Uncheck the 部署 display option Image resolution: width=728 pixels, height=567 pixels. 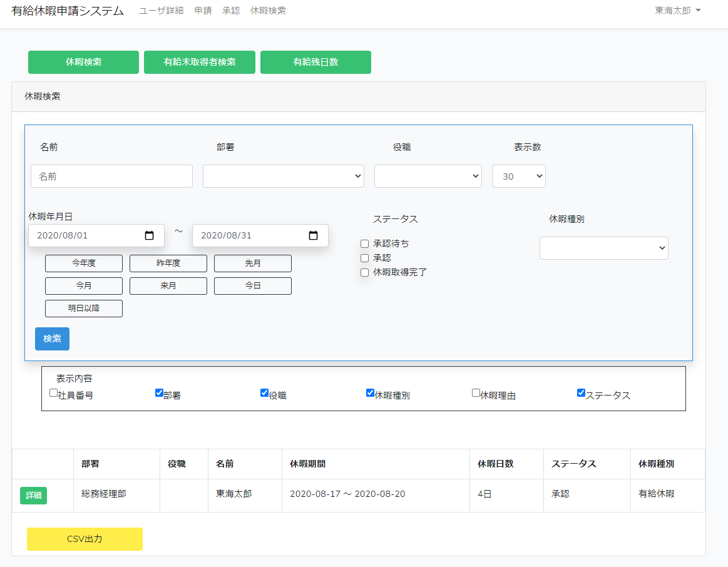159,393
